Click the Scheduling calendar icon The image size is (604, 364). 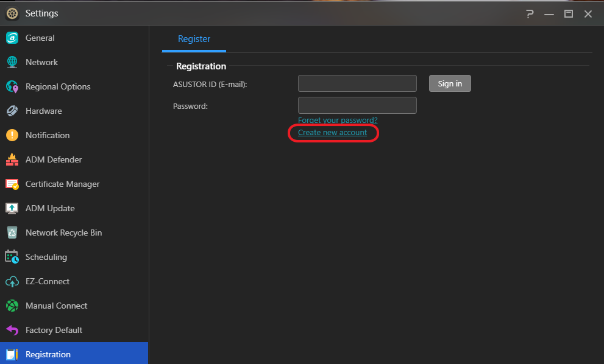click(x=12, y=257)
